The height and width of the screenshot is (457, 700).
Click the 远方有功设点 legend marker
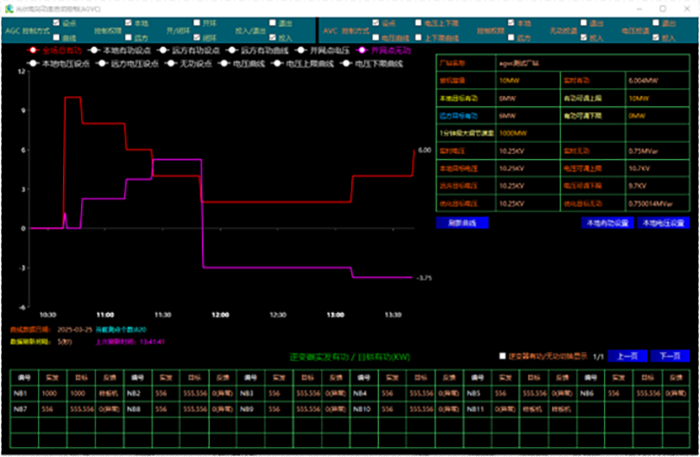[162, 49]
